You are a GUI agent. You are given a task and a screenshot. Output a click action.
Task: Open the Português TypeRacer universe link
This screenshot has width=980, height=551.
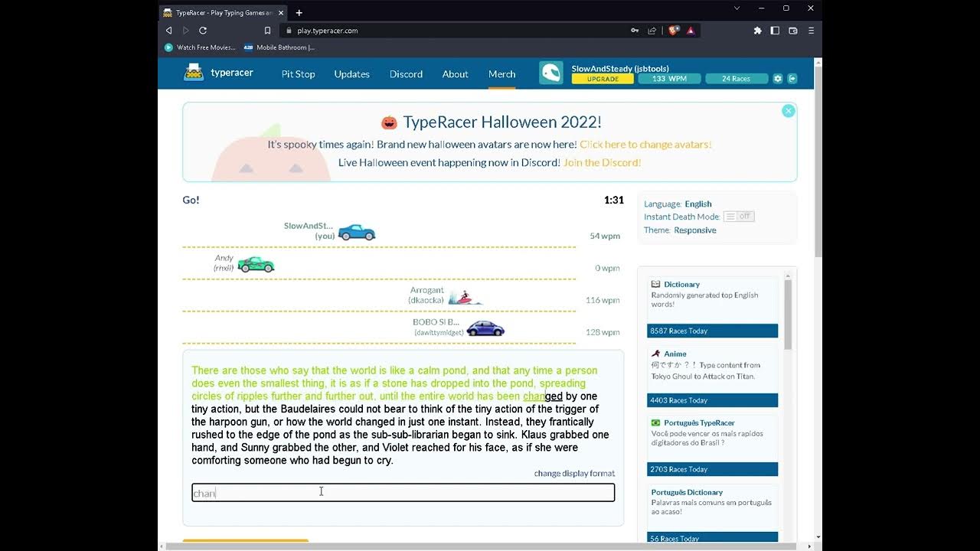699,422
